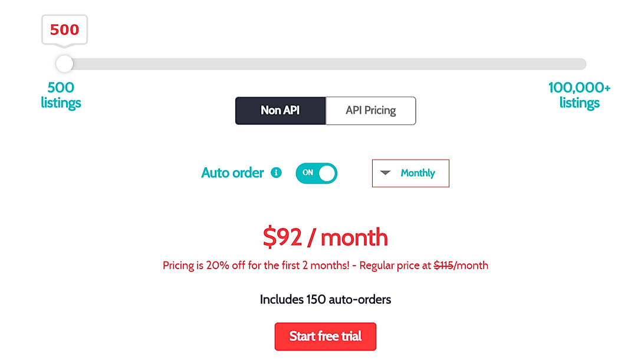Click the dropdown chevron beside Monthly
This screenshot has width=631, height=364.
tap(386, 173)
